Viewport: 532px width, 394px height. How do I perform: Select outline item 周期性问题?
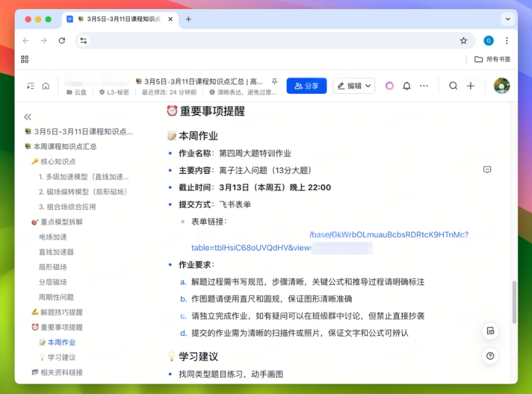coord(56,297)
